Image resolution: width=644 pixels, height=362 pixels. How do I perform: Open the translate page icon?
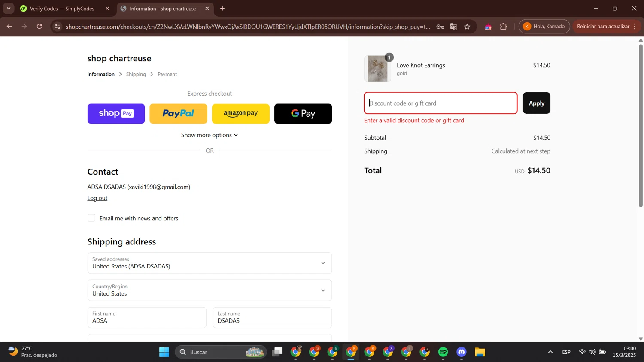[x=453, y=27]
